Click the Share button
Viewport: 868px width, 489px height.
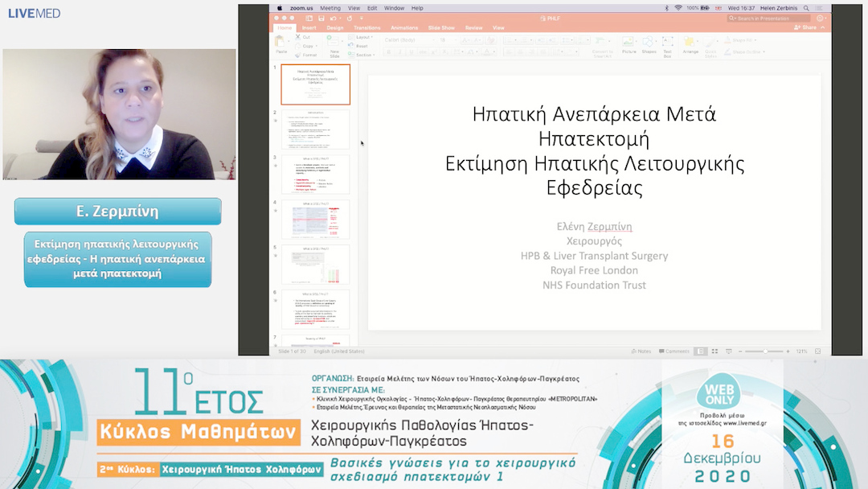[805, 27]
